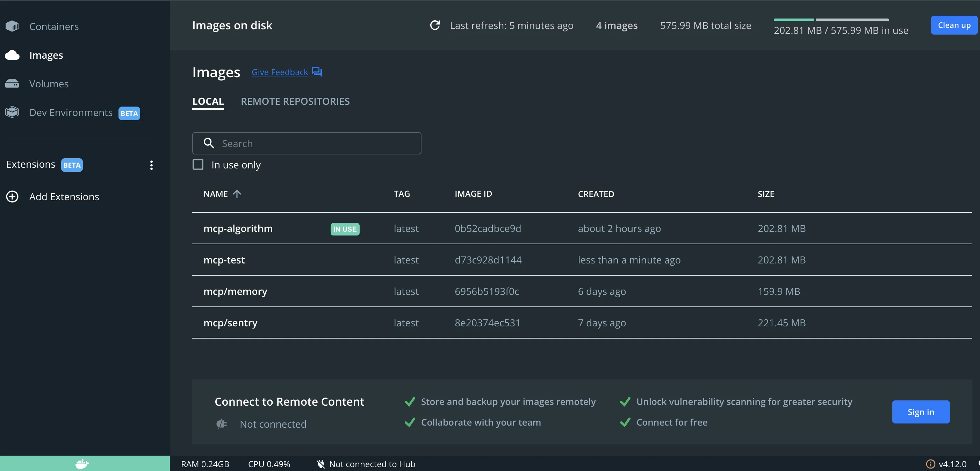This screenshot has width=980, height=471.
Task: Click the "4 images" count label
Action: [x=617, y=26]
